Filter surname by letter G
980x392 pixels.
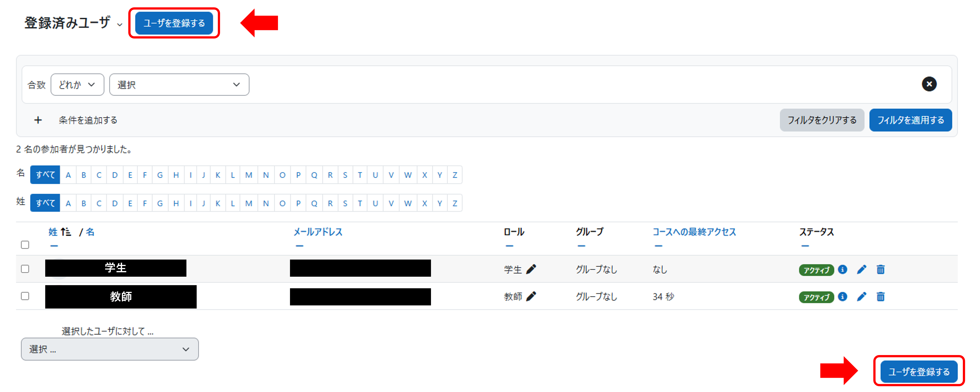point(160,203)
